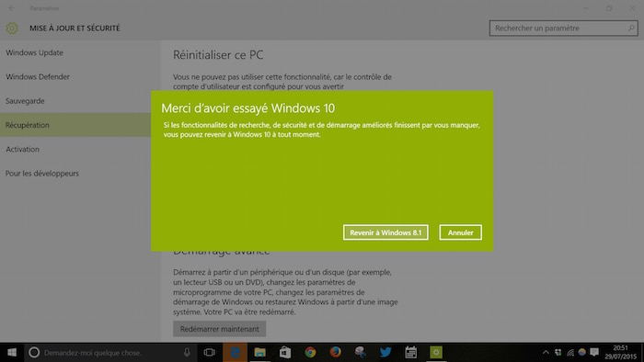This screenshot has height=362, width=644.
Task: Open the taskbar app left of Twitter
Action: (361, 353)
